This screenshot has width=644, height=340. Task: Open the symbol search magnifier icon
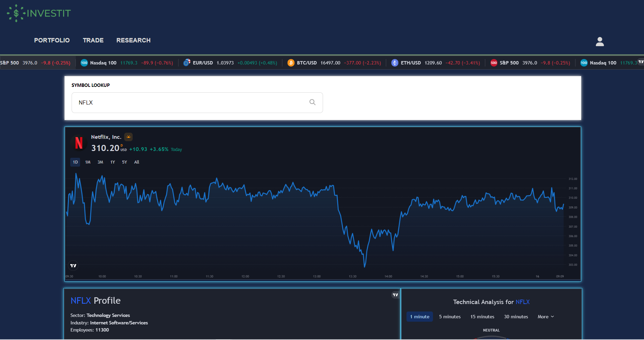click(x=312, y=102)
